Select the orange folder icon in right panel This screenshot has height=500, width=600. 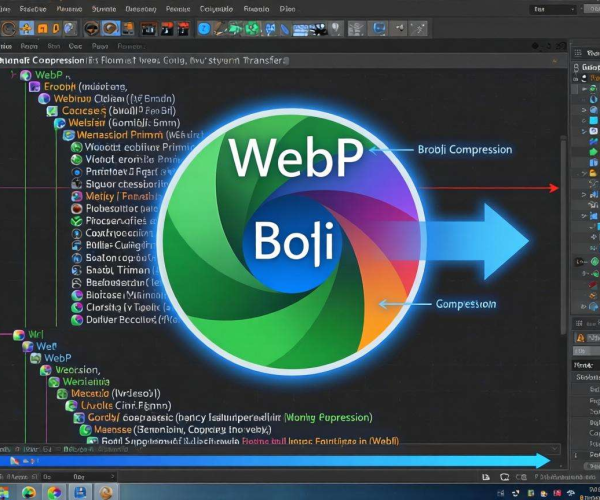593,173
